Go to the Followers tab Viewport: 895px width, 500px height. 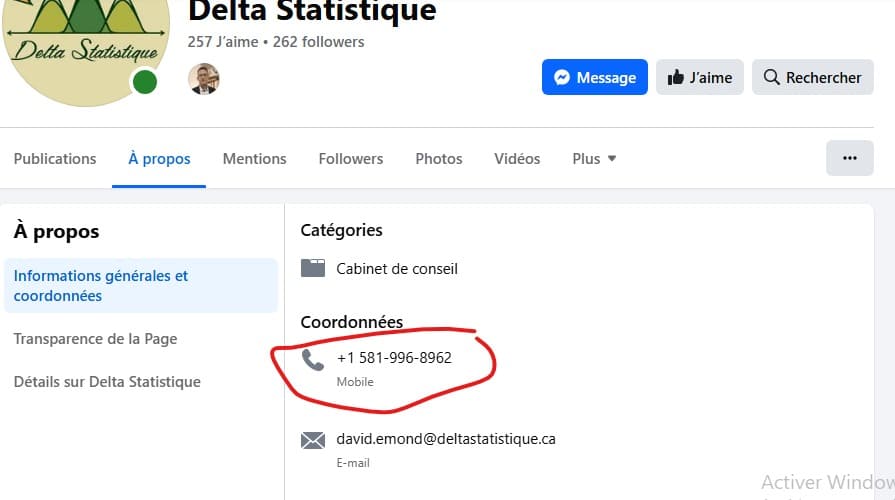tap(350, 158)
